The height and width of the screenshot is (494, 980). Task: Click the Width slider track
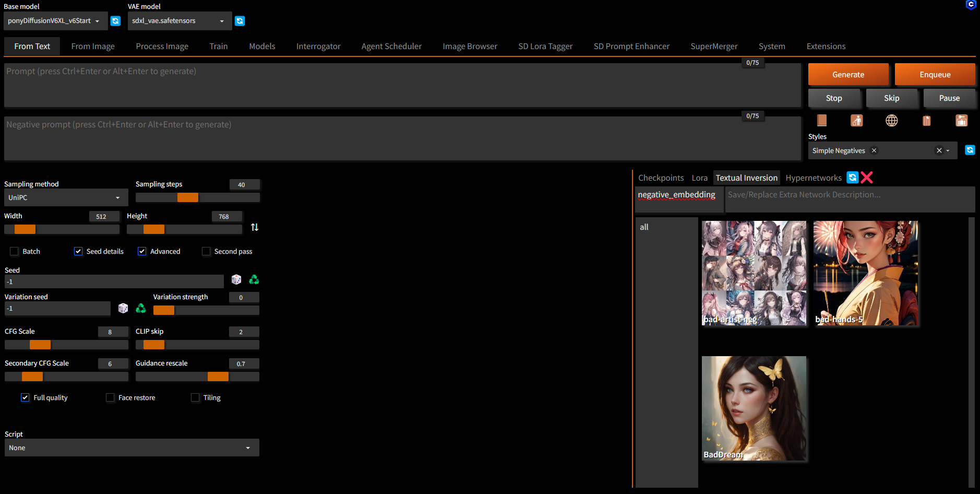click(x=62, y=229)
